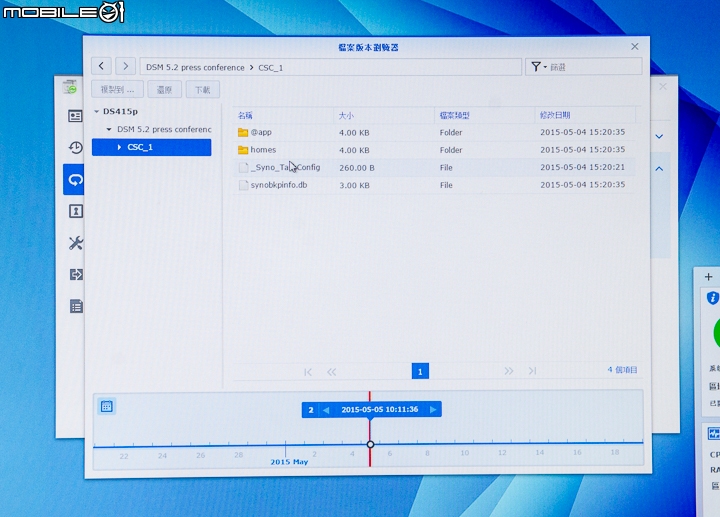Go back with the left arrow button

[x=101, y=66]
